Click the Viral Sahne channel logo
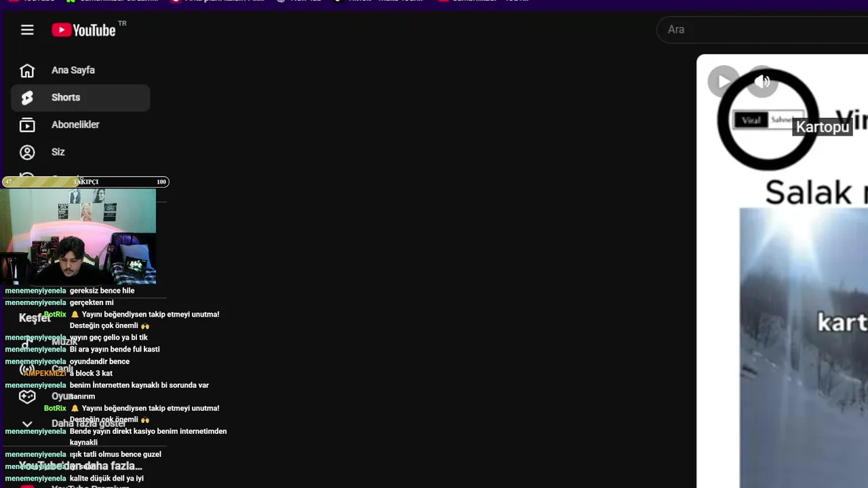This screenshot has width=868, height=488. coord(769,120)
